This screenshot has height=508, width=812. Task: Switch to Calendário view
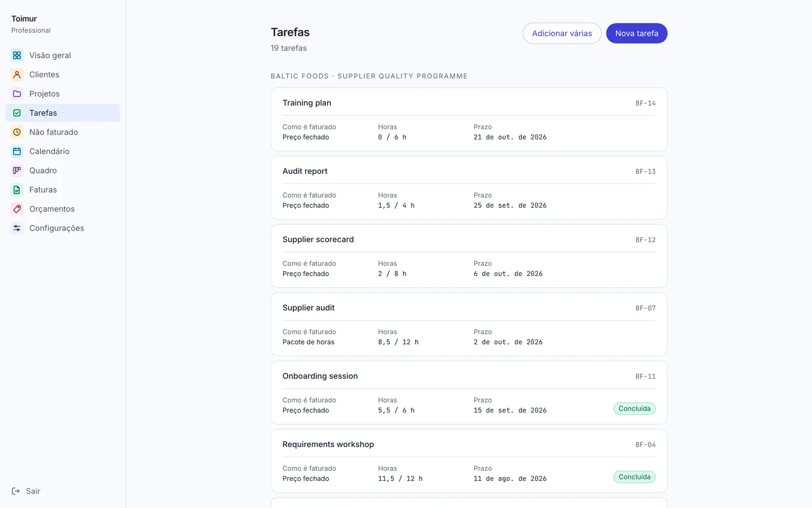[x=63, y=151]
